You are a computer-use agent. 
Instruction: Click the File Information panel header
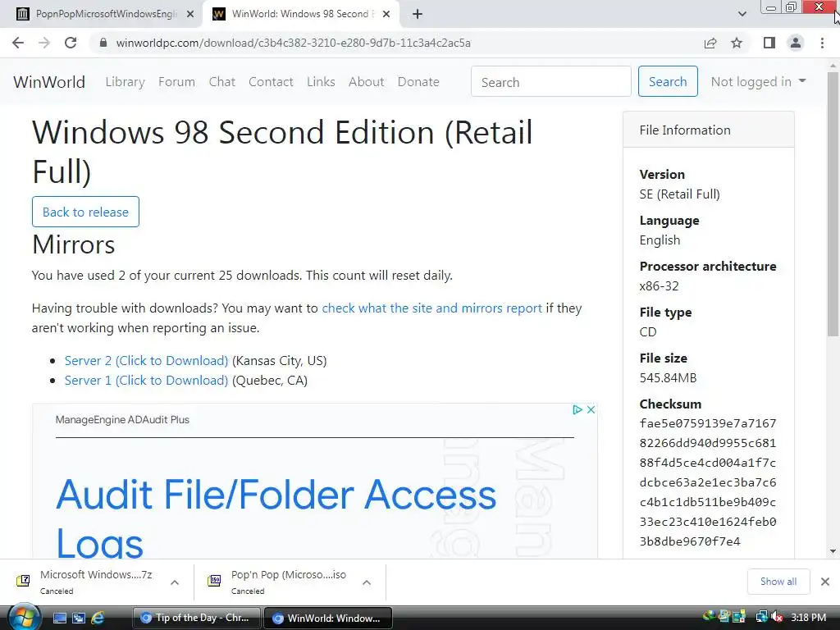(x=708, y=130)
